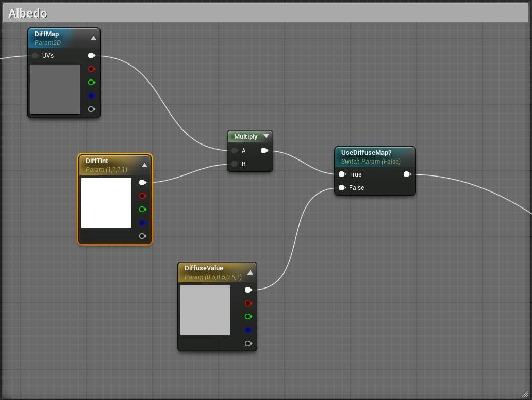Viewport: 532px width, 400px height.
Task: Click Multiply node input pin B
Action: (235, 164)
